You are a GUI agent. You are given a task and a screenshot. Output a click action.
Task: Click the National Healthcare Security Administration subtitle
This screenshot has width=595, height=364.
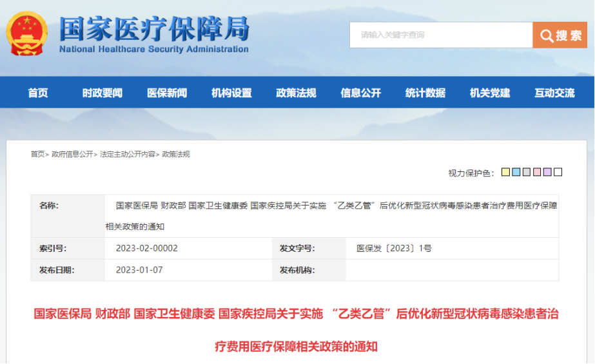point(153,50)
